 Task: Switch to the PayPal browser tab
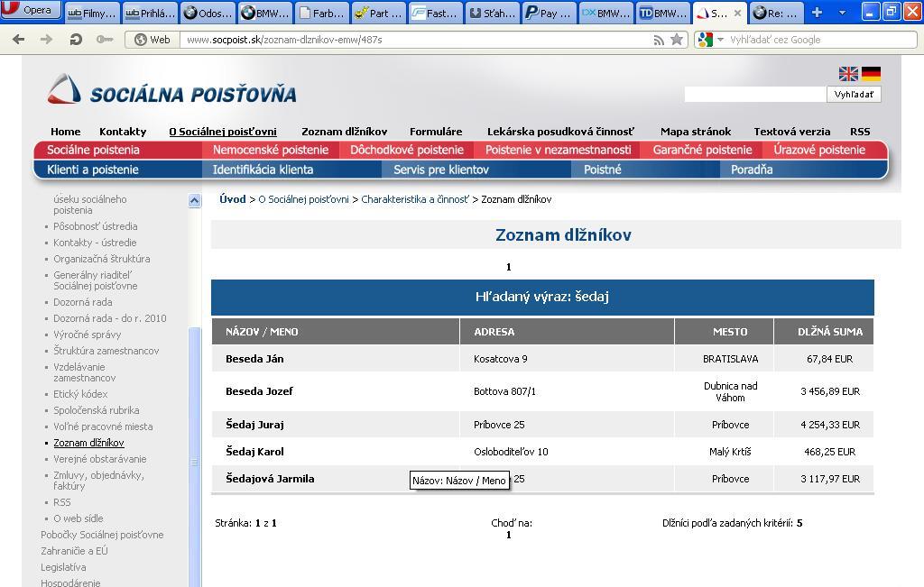549,13
